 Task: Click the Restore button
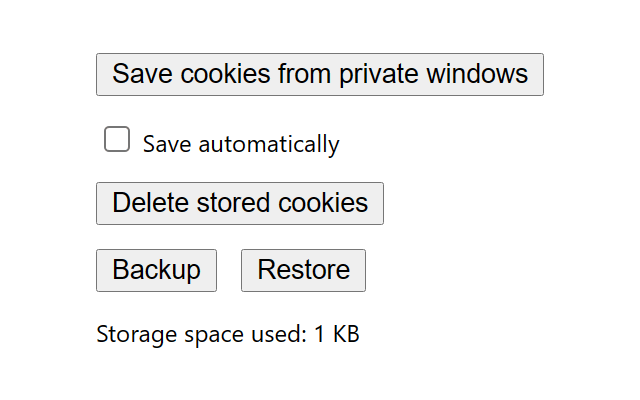point(303,270)
